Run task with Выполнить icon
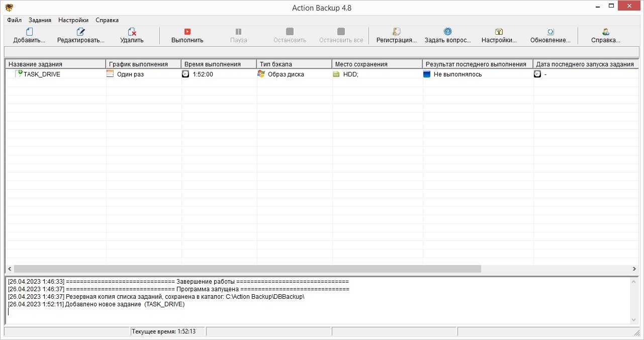Image resolution: width=644 pixels, height=340 pixels. (187, 32)
